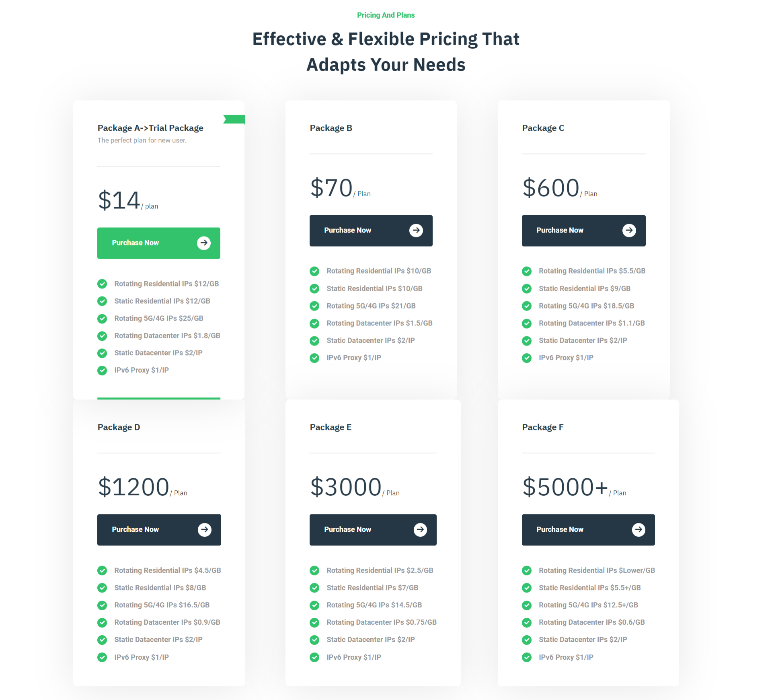The image size is (772, 700).
Task: Click the arrow icon on Package D's button
Action: pos(205,529)
